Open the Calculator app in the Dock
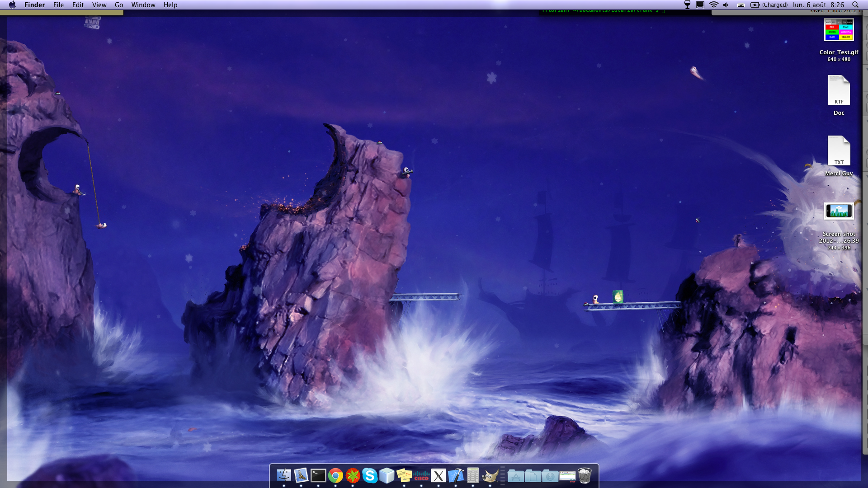Screen dimensions: 868x488 [473, 475]
